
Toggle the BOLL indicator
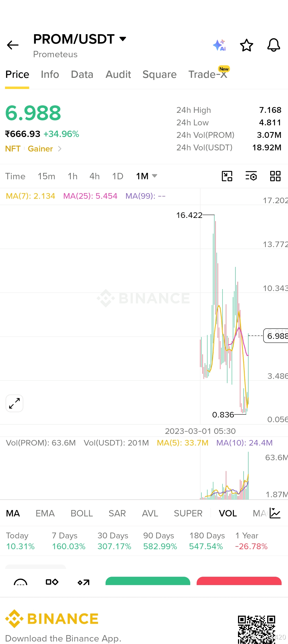(x=82, y=513)
